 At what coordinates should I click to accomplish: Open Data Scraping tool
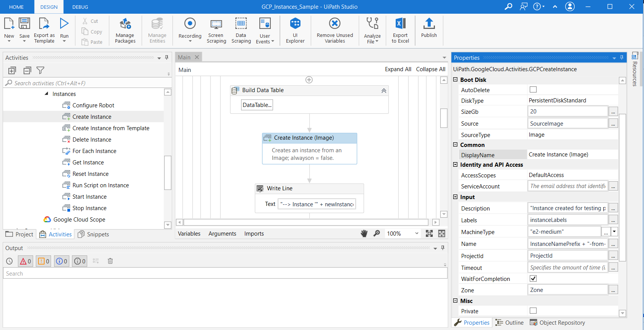click(241, 30)
